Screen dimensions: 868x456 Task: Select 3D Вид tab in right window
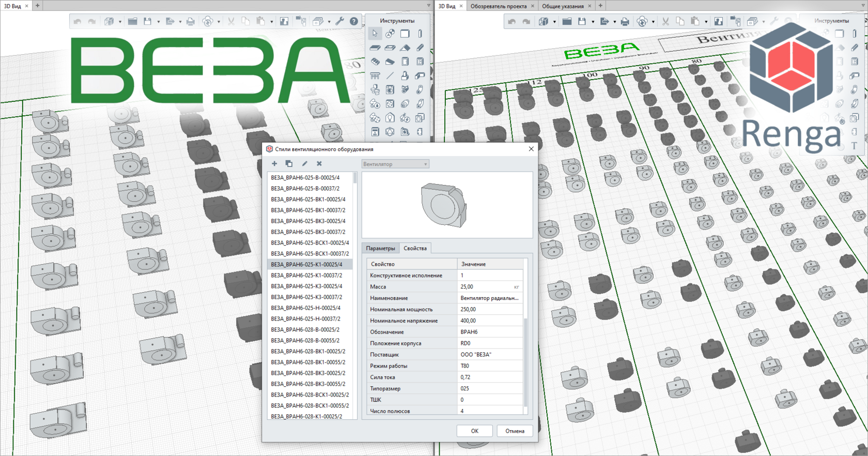click(447, 6)
